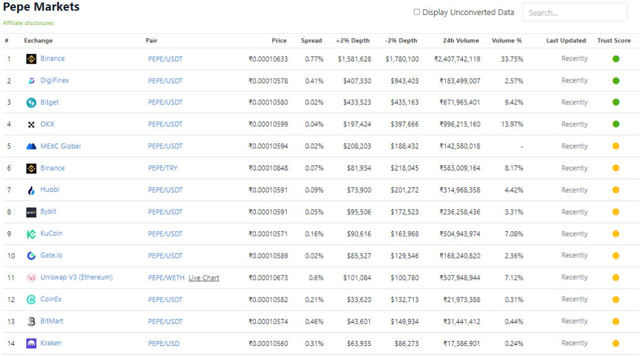Click the Bitget exchange logo icon

pos(31,103)
